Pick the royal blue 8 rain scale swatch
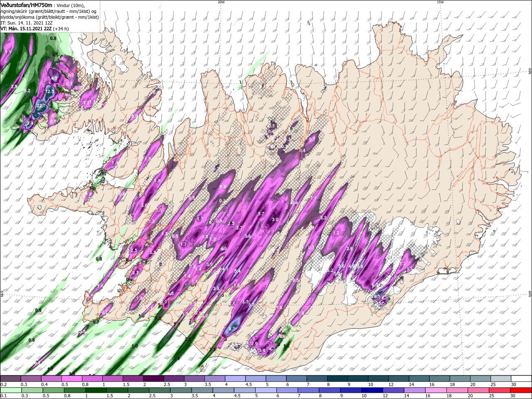The height and width of the screenshot is (399, 532). point(330,390)
